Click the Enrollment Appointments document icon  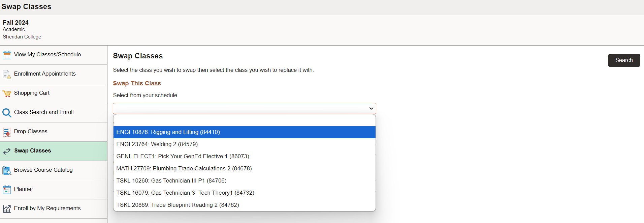click(7, 74)
